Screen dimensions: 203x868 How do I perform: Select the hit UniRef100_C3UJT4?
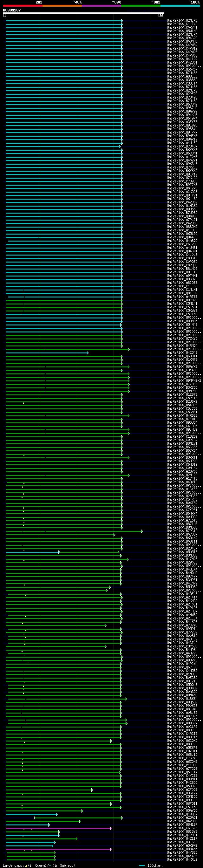point(182,84)
